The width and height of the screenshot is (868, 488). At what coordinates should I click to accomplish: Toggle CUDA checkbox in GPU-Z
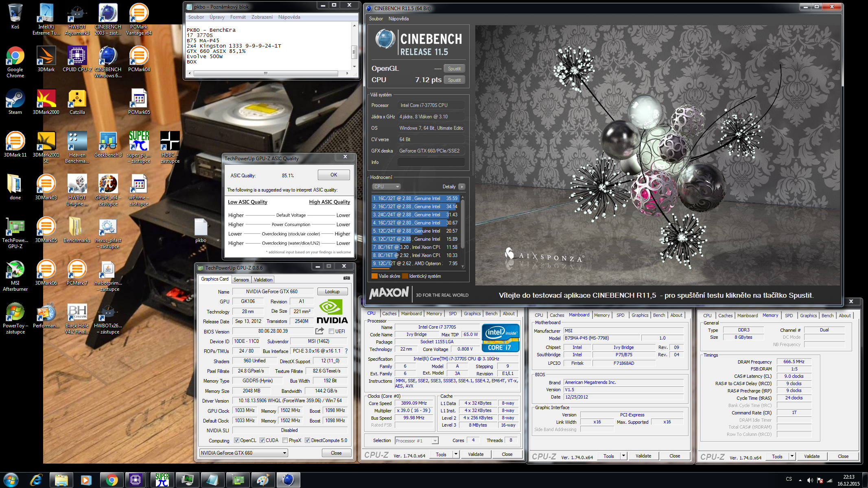click(262, 440)
